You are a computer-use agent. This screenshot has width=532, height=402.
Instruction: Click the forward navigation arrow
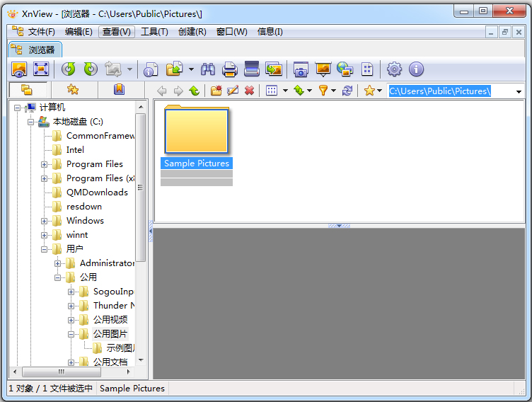[x=178, y=91]
